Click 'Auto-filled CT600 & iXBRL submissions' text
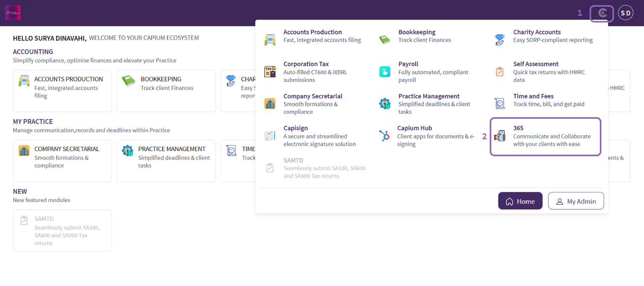 click(x=315, y=76)
